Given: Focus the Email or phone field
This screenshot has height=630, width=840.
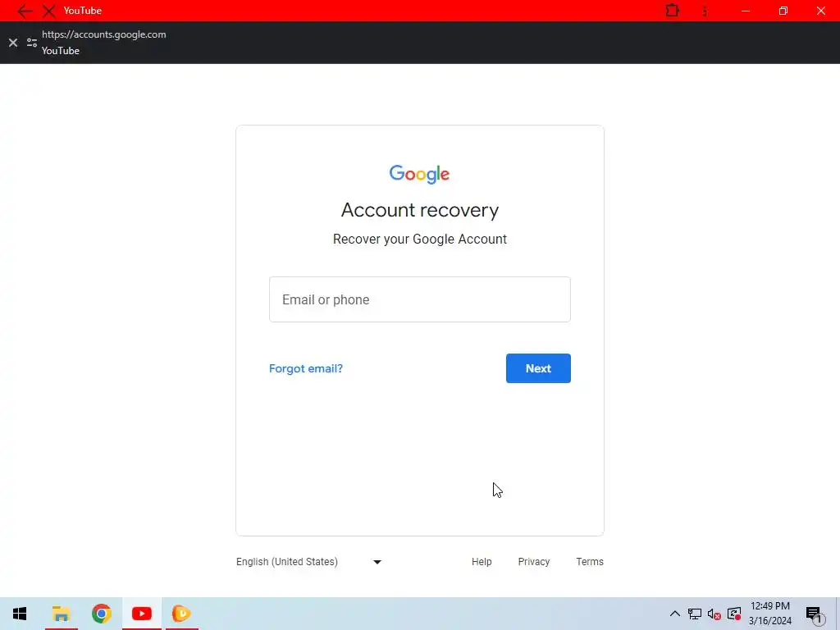Looking at the screenshot, I should point(420,299).
